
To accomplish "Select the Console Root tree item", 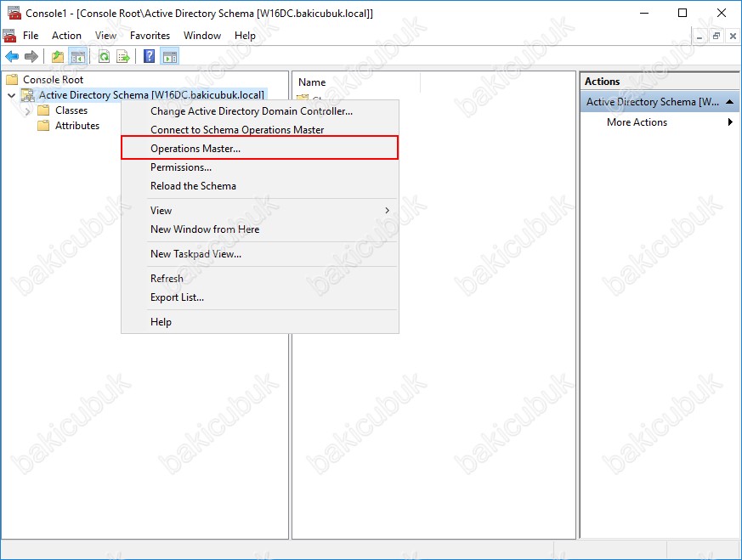I will (x=53, y=80).
